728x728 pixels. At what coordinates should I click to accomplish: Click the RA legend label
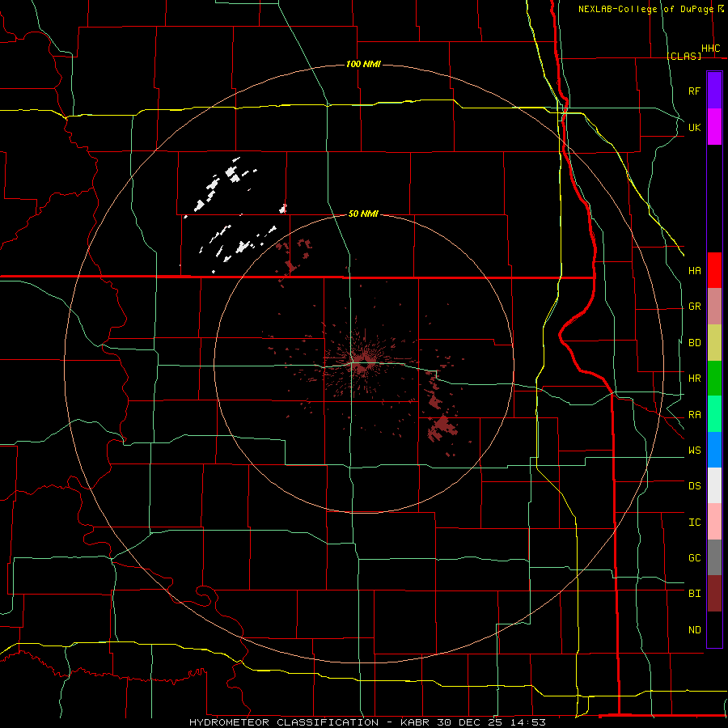694,415
